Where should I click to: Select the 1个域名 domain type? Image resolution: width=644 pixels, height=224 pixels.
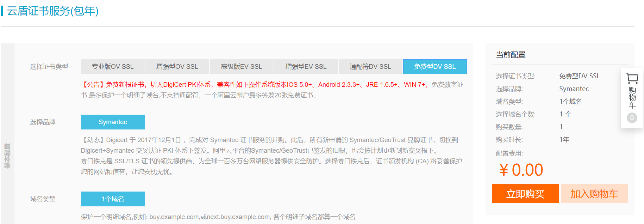113,199
